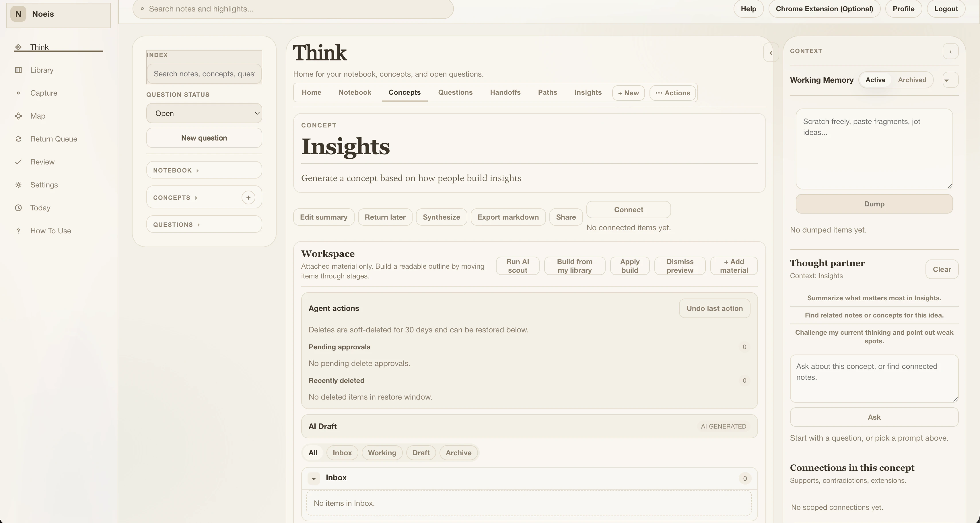The width and height of the screenshot is (980, 523).
Task: Click the Review checkmark icon
Action: tap(18, 162)
